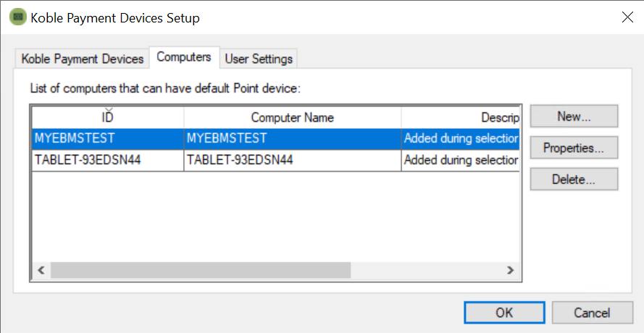Switch to the Koble Payment Devices tab
644x333 pixels.
tap(82, 59)
